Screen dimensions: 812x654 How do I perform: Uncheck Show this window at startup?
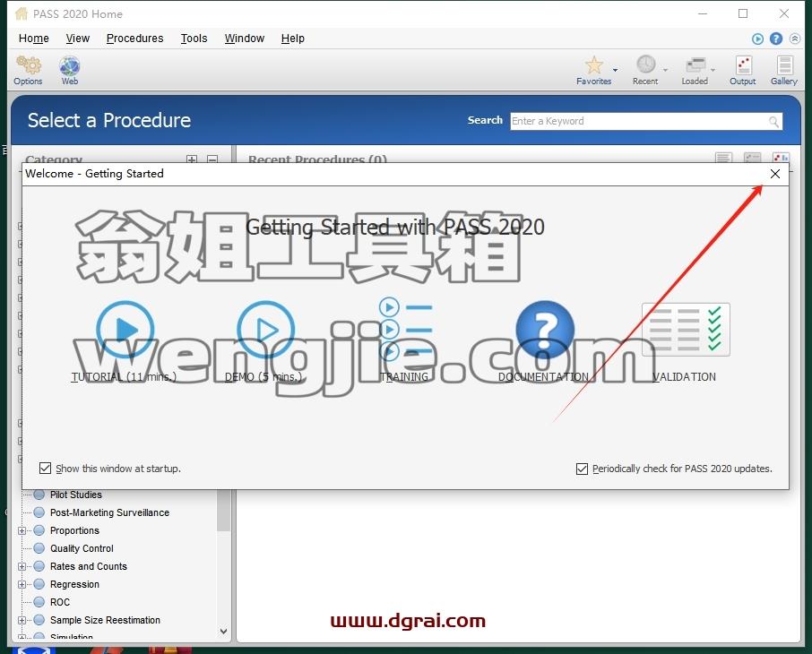click(45, 469)
